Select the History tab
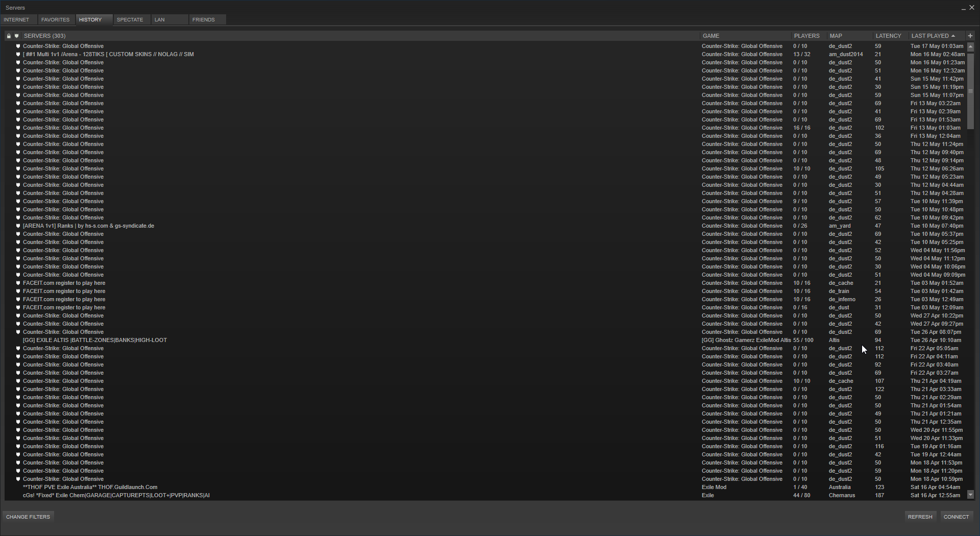The image size is (980, 536). (x=94, y=19)
